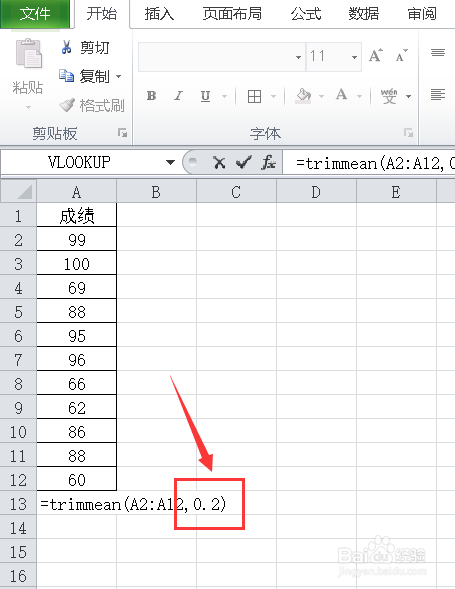Switch to the 审阅 Review tab
455x589 pixels.
(x=422, y=14)
